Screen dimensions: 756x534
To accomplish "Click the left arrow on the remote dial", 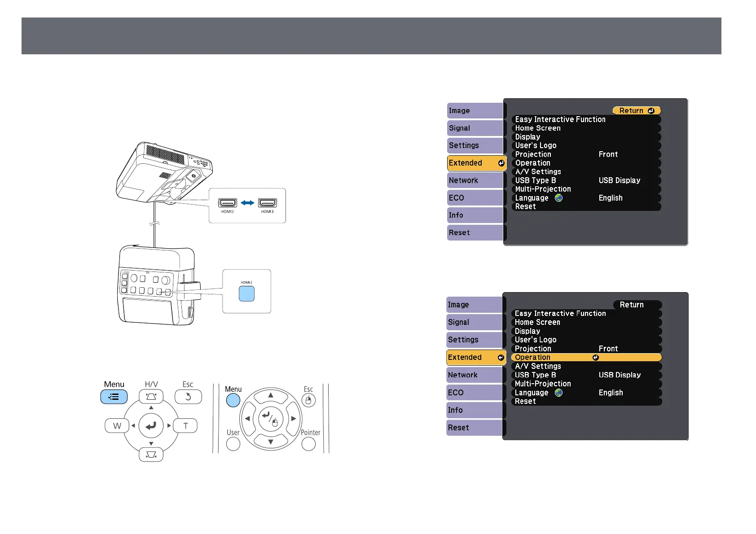I will pyautogui.click(x=247, y=419).
